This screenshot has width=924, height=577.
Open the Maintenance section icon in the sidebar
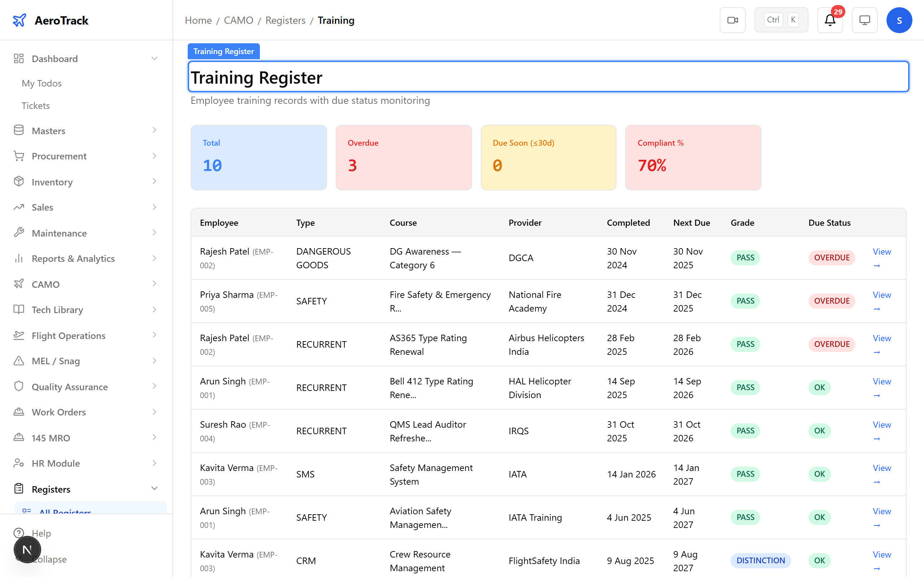point(19,233)
